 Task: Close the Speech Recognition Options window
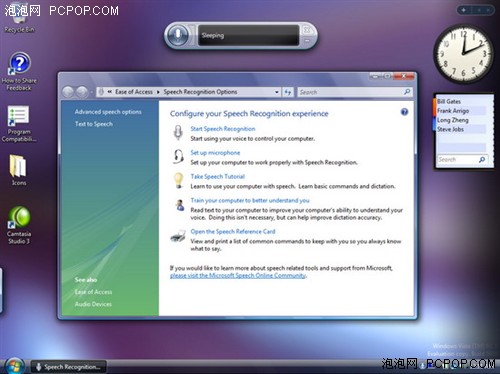pyautogui.click(x=404, y=76)
